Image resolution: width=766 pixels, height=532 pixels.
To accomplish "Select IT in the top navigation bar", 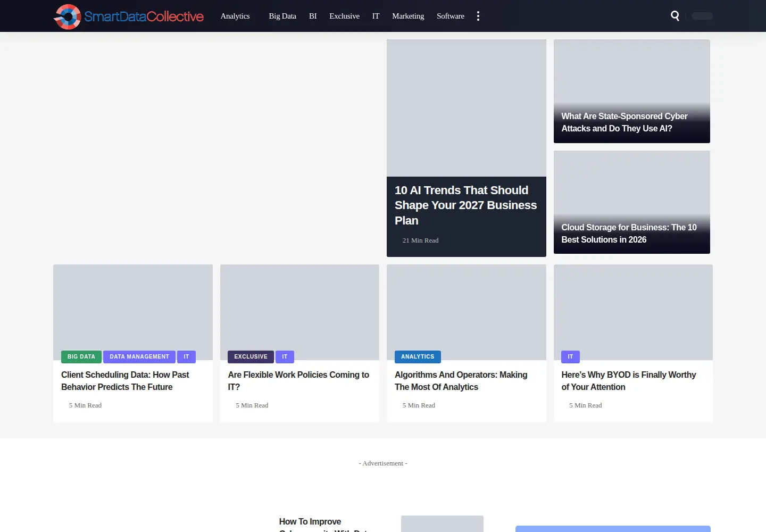I will [x=376, y=16].
